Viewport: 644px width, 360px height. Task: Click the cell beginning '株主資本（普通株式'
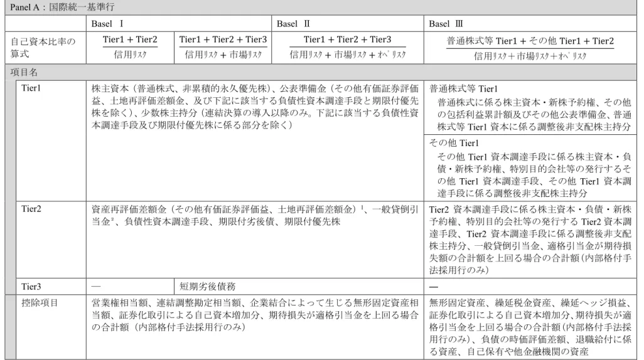(x=255, y=107)
